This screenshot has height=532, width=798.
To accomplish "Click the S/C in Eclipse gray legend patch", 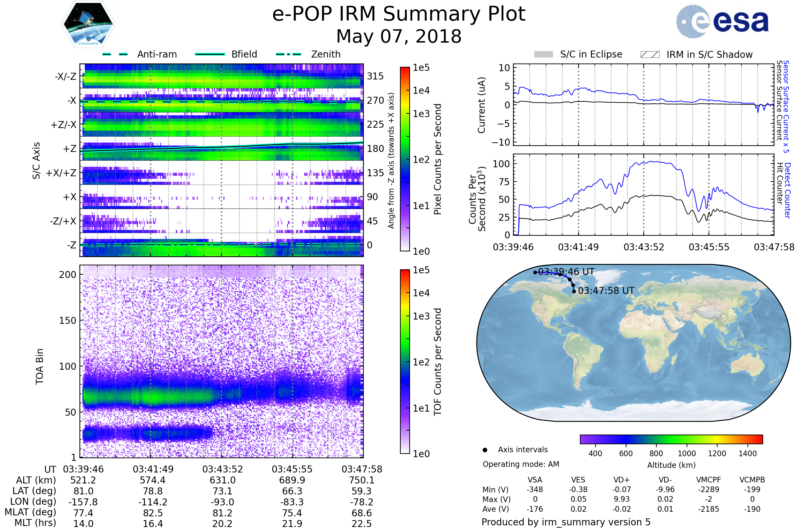I will [x=543, y=55].
